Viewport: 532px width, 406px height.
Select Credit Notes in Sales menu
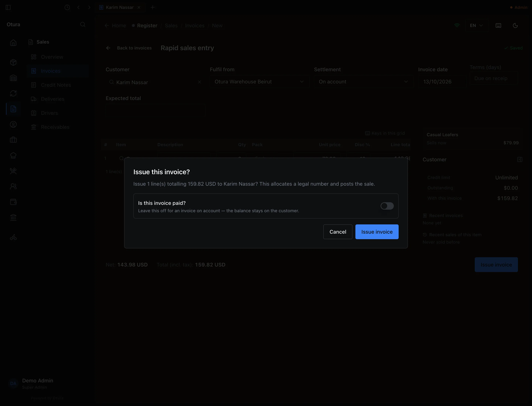(x=58, y=85)
